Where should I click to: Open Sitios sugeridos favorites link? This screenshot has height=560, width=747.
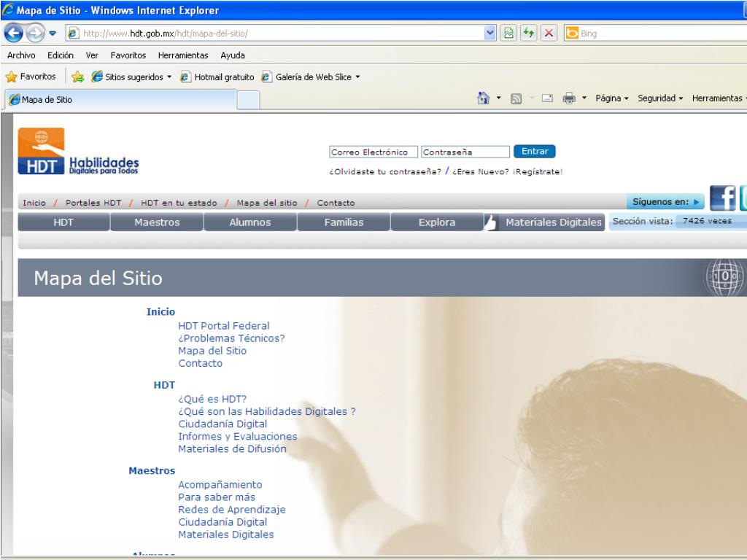131,77
